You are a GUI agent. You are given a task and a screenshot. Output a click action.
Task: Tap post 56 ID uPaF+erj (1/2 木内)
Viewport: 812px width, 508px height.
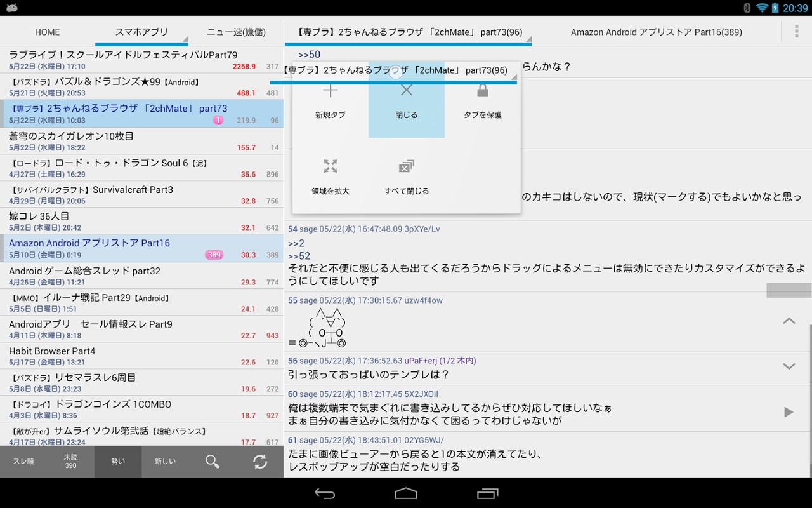click(x=440, y=361)
